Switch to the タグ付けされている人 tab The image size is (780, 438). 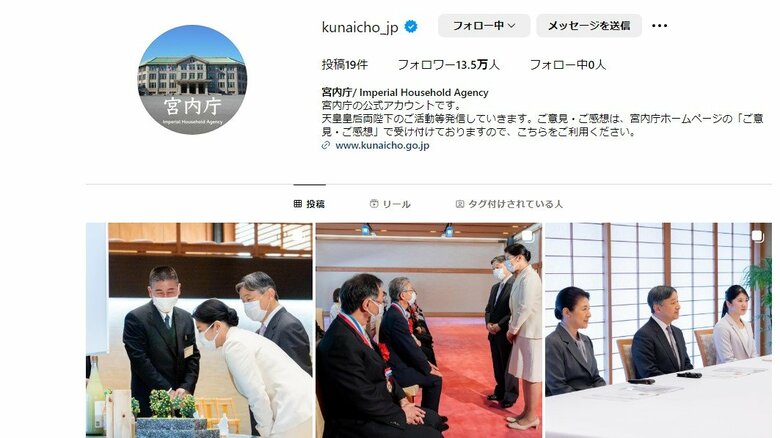(509, 204)
